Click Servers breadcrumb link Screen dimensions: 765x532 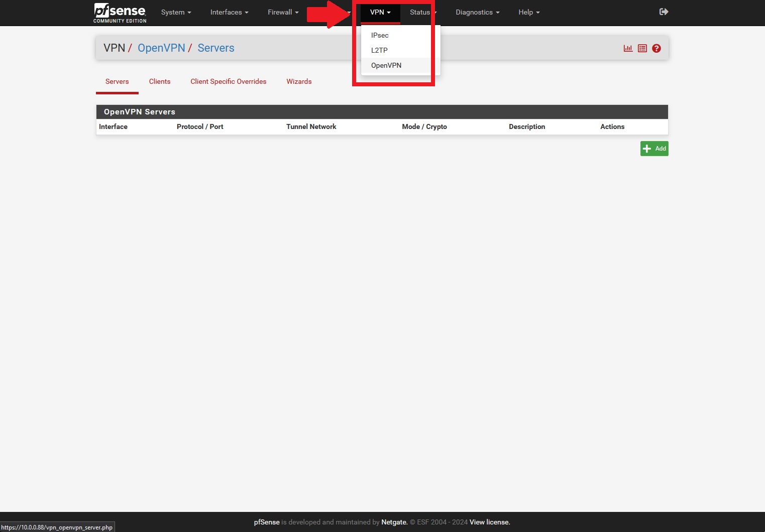pos(216,48)
